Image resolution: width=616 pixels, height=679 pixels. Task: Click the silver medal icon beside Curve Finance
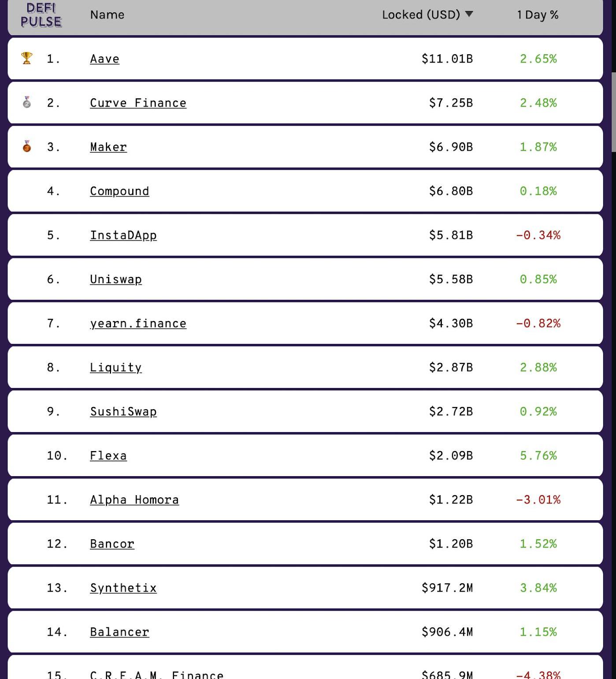tap(27, 102)
